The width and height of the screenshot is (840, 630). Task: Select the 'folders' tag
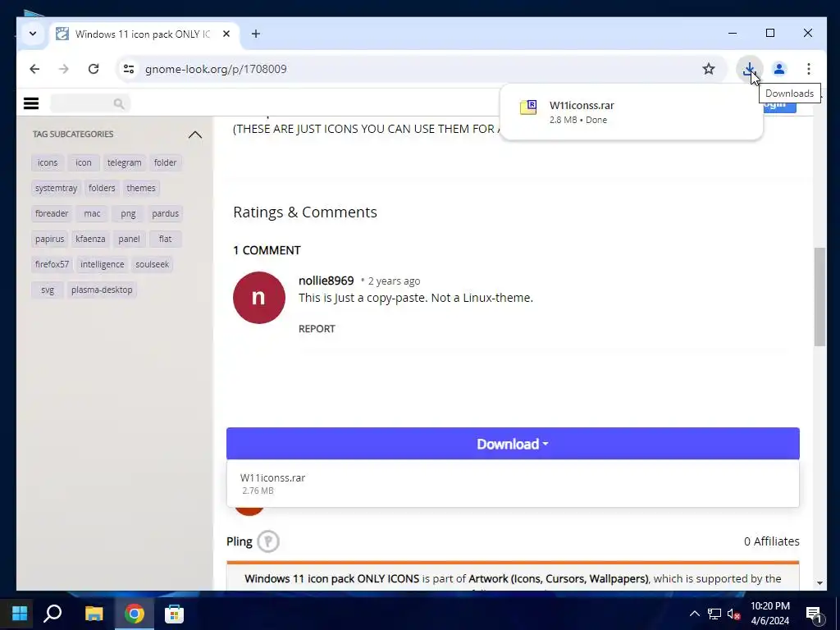pyautogui.click(x=102, y=188)
